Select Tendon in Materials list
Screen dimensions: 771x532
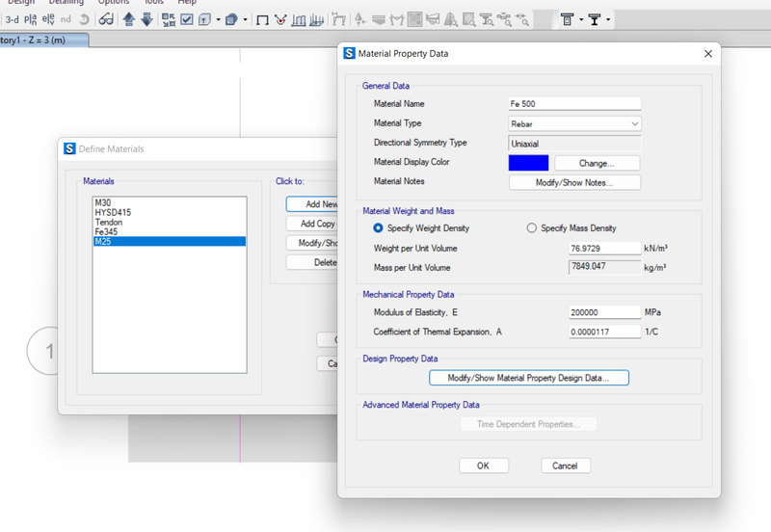pos(170,223)
